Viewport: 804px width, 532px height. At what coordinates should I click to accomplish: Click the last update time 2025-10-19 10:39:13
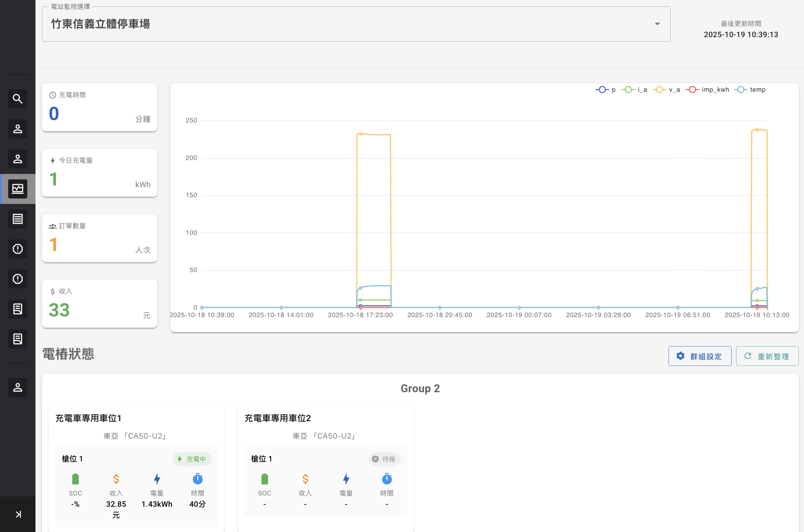pos(741,35)
